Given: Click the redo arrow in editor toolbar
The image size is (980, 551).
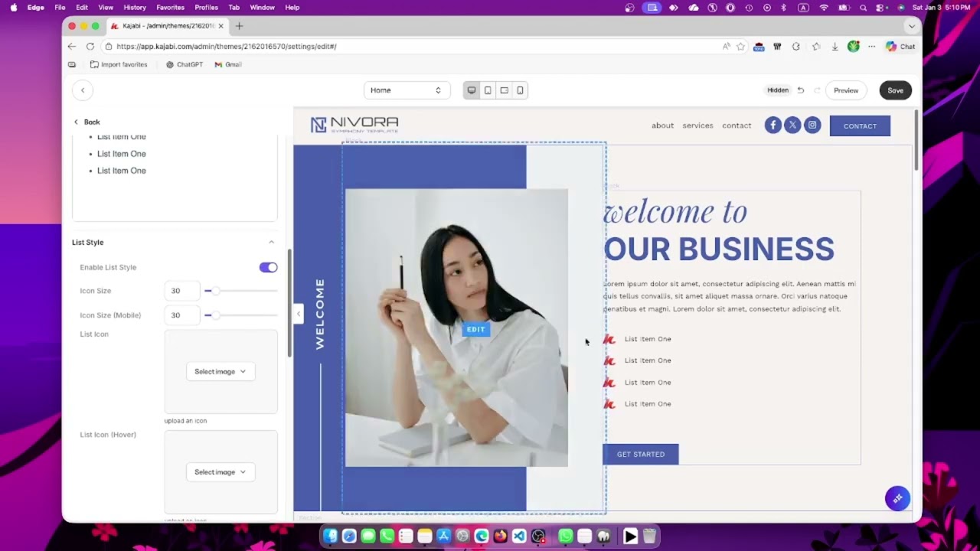Looking at the screenshot, I should coord(817,90).
